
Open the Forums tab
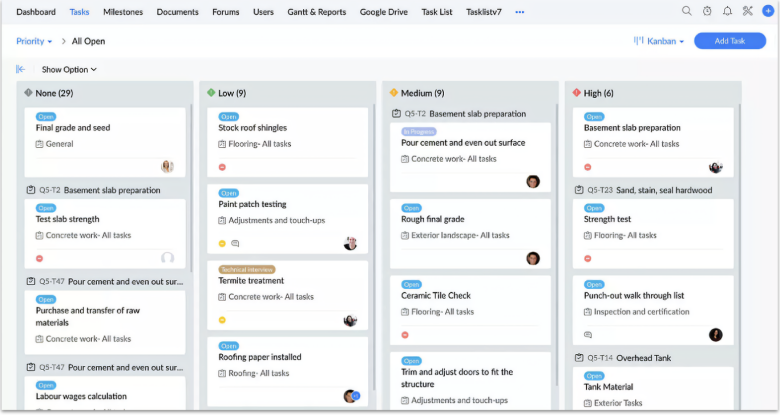click(x=226, y=12)
